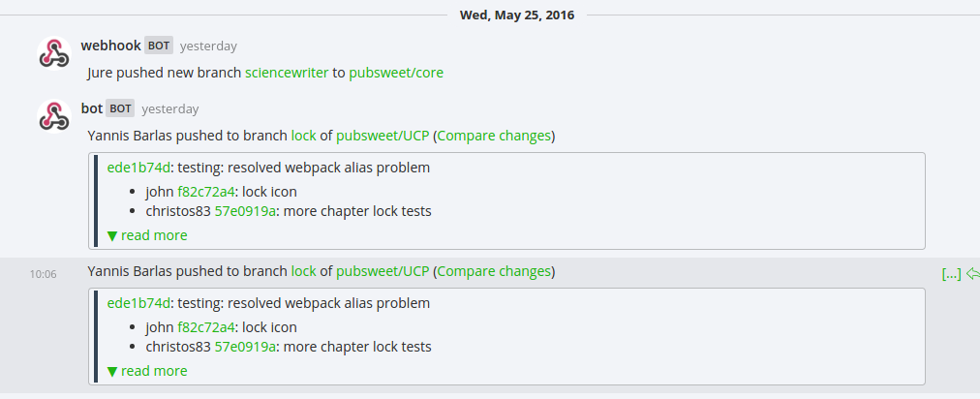Click the bot username
Screen dimensions: 980x399
coord(92,108)
